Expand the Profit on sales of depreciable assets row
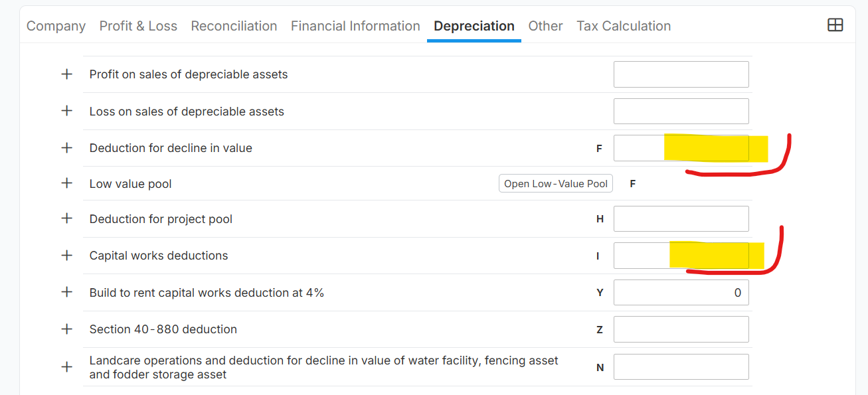868x395 pixels. coord(67,74)
